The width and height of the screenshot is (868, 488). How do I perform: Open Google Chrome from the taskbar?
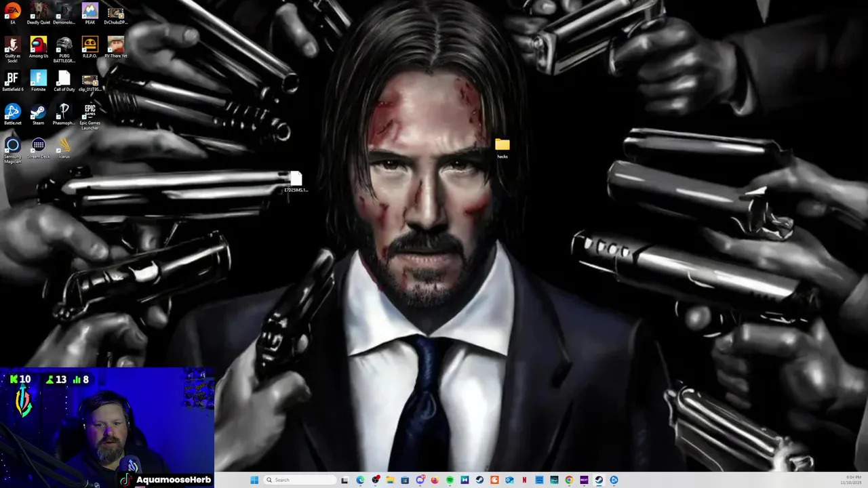point(569,480)
